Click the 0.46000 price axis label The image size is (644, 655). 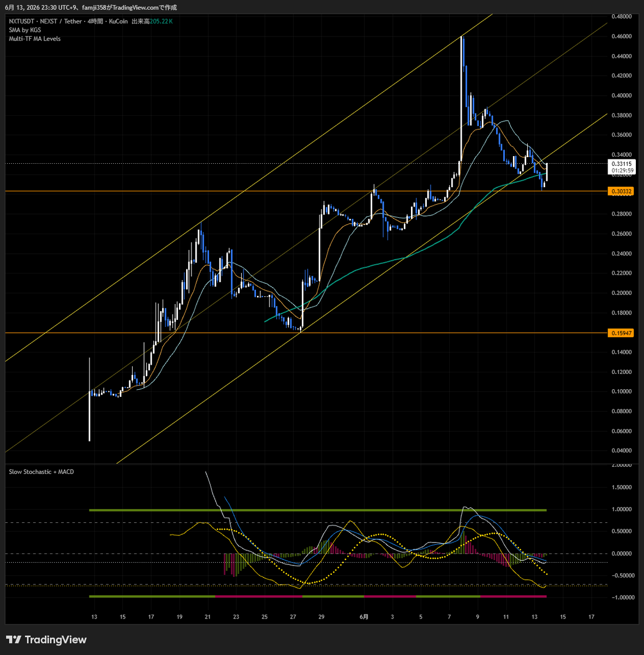click(622, 37)
